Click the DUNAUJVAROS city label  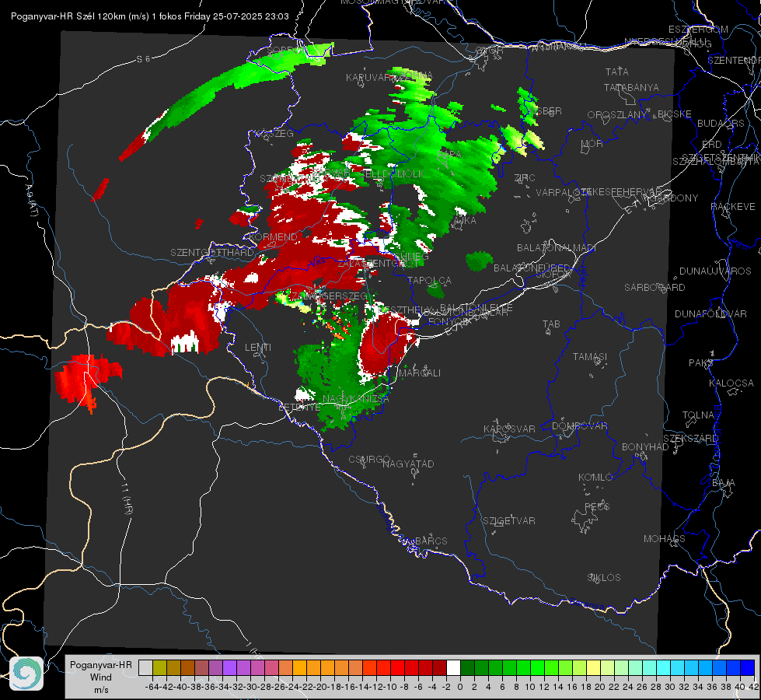(x=715, y=271)
